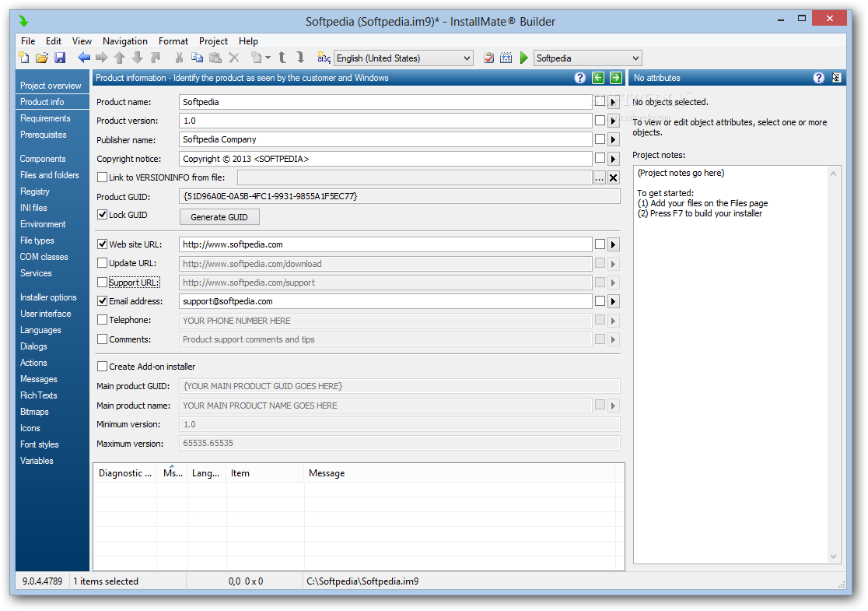Image resolution: width=868 pixels, height=611 pixels.
Task: Open the Softpedia configuration dropdown
Action: pyautogui.click(x=587, y=58)
